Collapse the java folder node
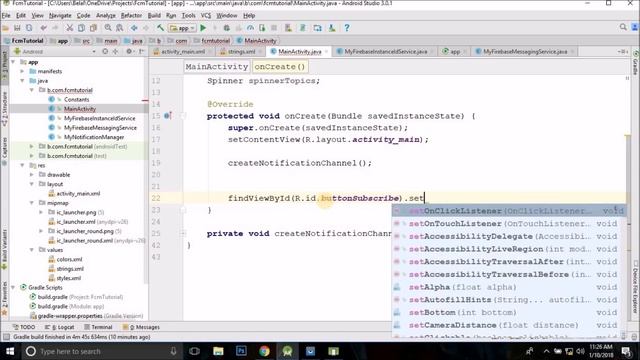 (x=22, y=81)
